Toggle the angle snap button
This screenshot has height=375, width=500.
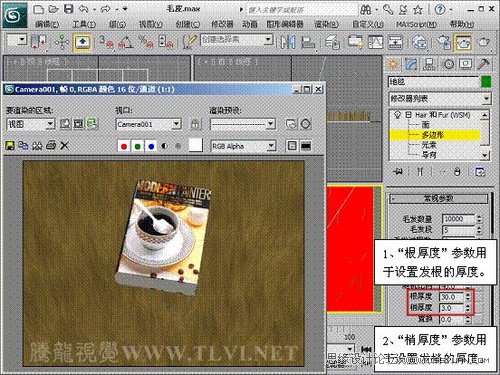click(125, 42)
